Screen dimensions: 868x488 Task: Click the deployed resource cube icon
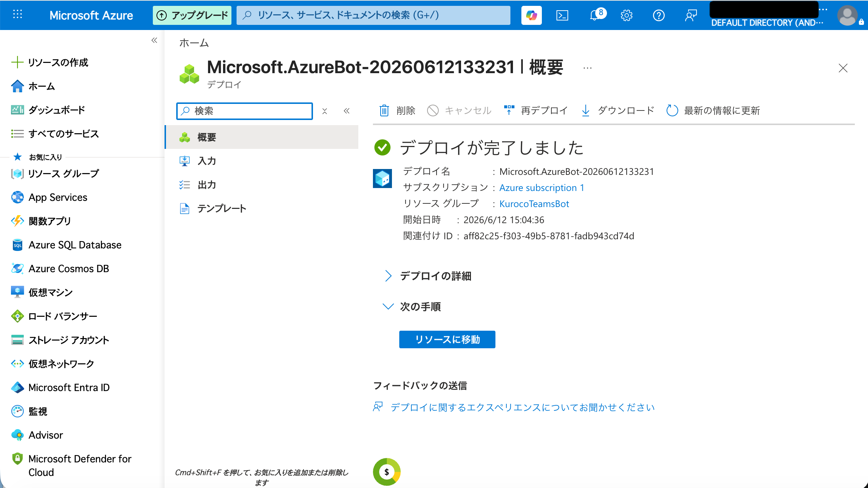(382, 178)
